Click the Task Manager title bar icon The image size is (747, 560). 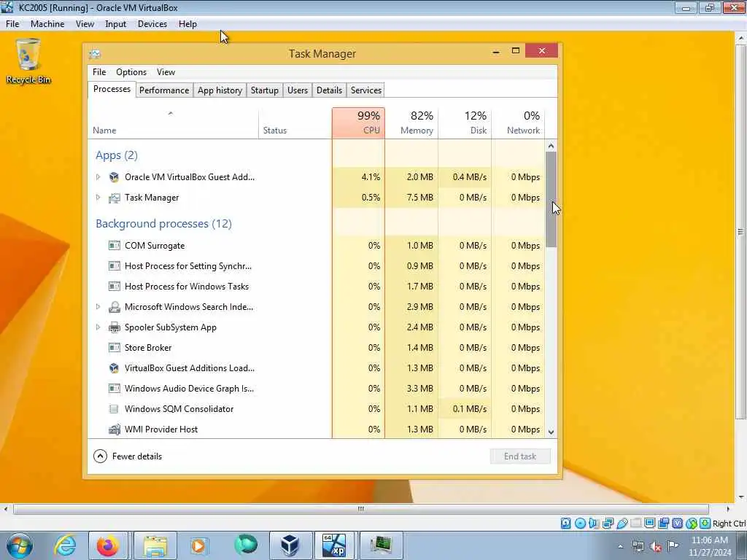tap(95, 54)
